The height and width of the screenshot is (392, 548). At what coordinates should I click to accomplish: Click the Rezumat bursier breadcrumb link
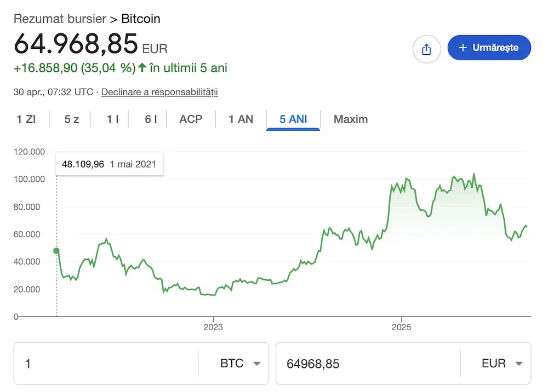point(60,19)
